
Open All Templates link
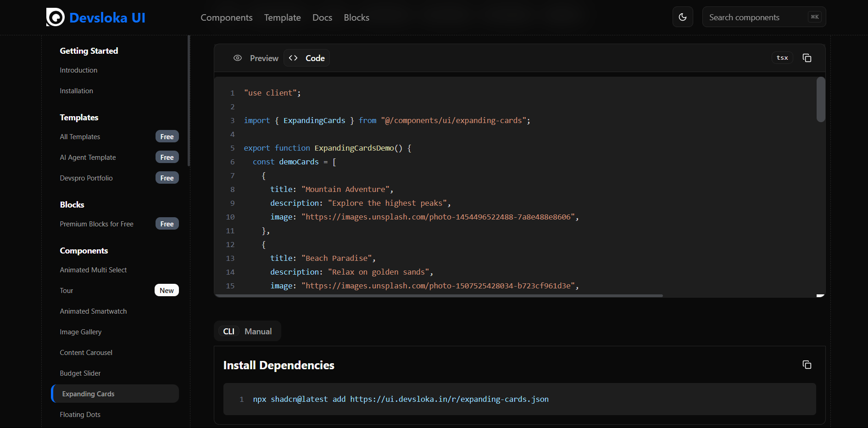80,137
